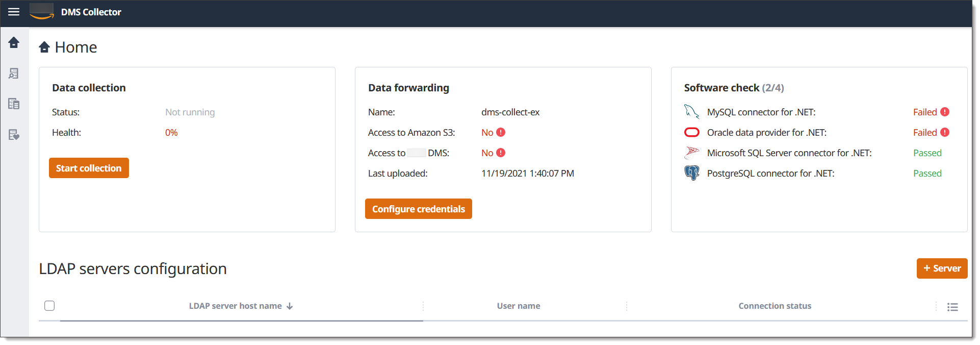The height and width of the screenshot is (345, 980).
Task: Open the bottom sidebar icon with heart
Action: 14,135
